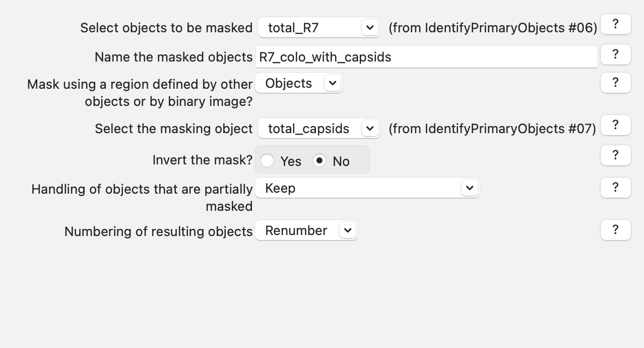Expand the Keep partially masked handling dropdown
The image size is (644, 348).
pyautogui.click(x=367, y=188)
